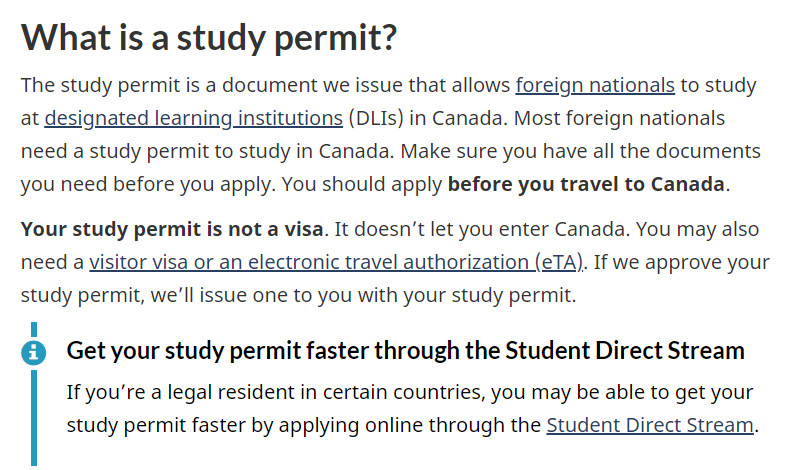The image size is (786, 470).
Task: Open the designated learning institutions link
Action: [x=193, y=119]
